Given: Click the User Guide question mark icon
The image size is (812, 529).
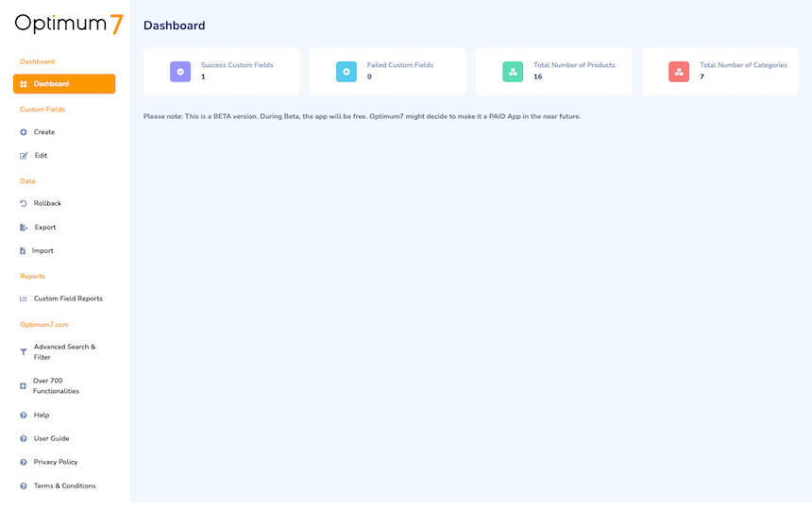Looking at the screenshot, I should (x=24, y=439).
